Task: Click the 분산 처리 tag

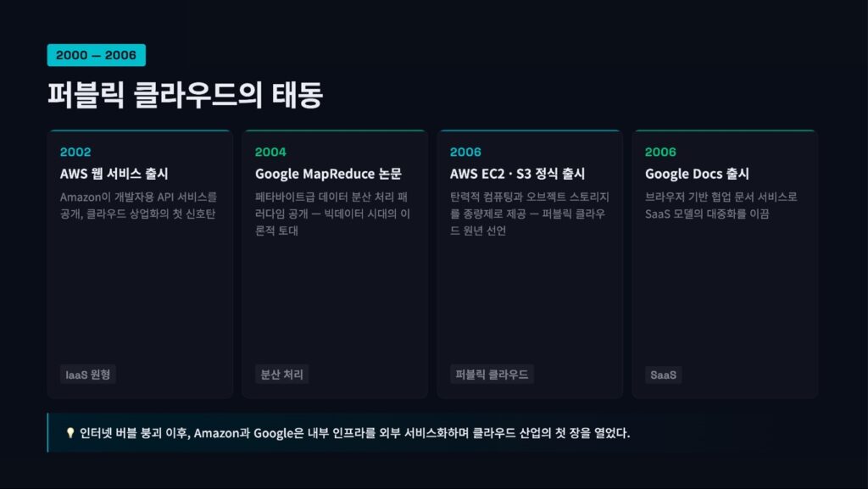Action: pyautogui.click(x=281, y=375)
